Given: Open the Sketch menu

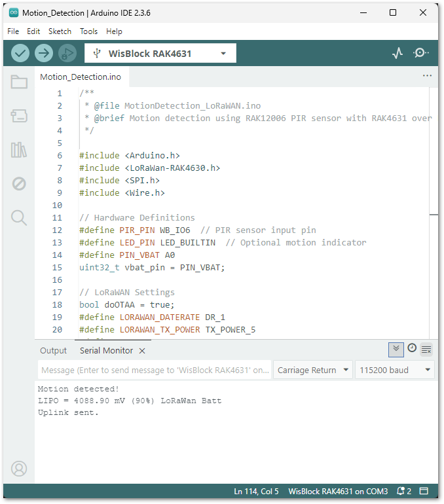Looking at the screenshot, I should pos(60,31).
